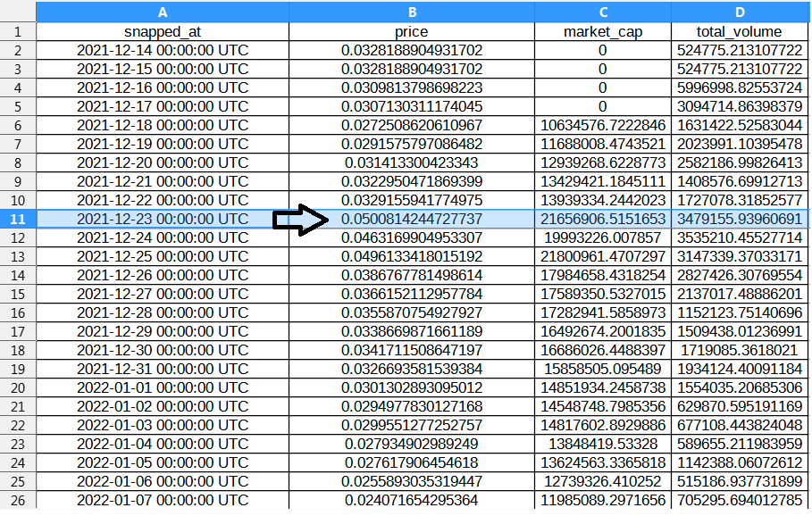Click market_cap value 11688008.4743521
Viewport: 812px width, 516px height.
(x=603, y=144)
